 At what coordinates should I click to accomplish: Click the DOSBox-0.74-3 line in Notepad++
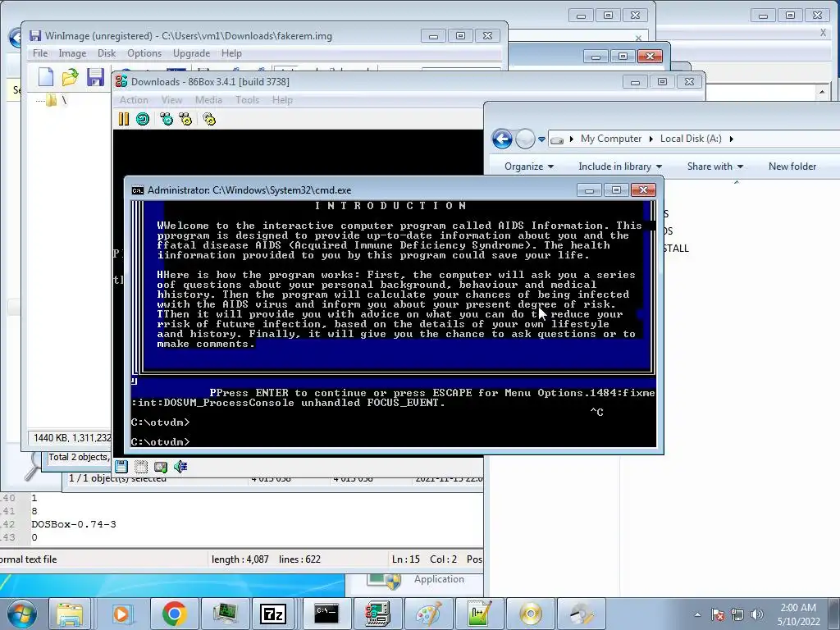74,524
